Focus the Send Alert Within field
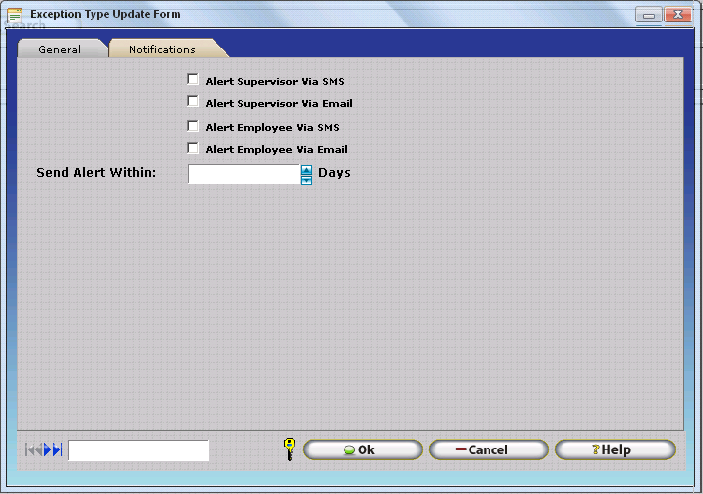Screen dimensions: 703x494 tap(243, 174)
